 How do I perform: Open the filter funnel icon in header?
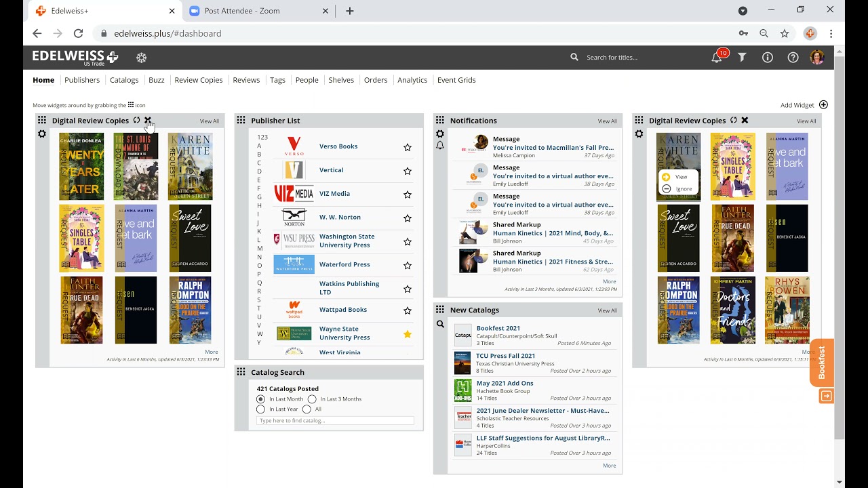click(x=742, y=58)
